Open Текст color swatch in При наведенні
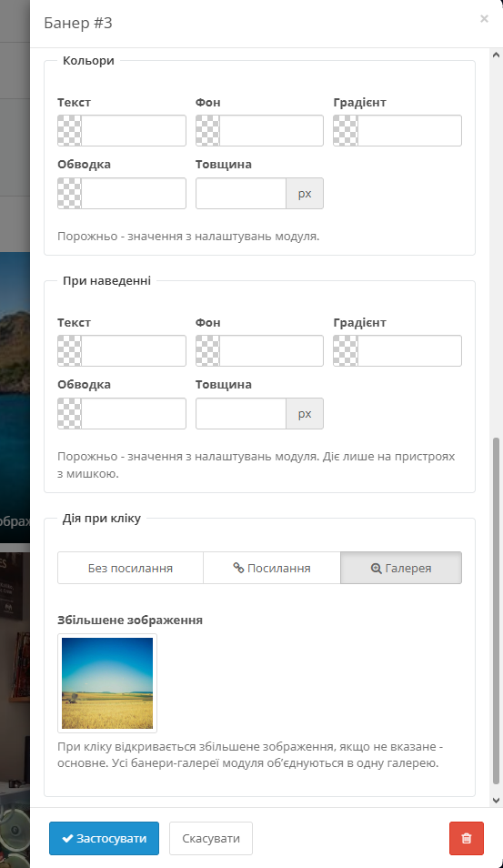The height and width of the screenshot is (868, 503). [70, 351]
